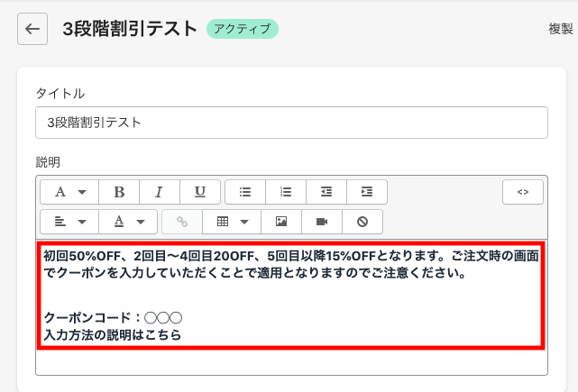Click the アクティブ status badge
578x392 pixels.
tap(243, 29)
